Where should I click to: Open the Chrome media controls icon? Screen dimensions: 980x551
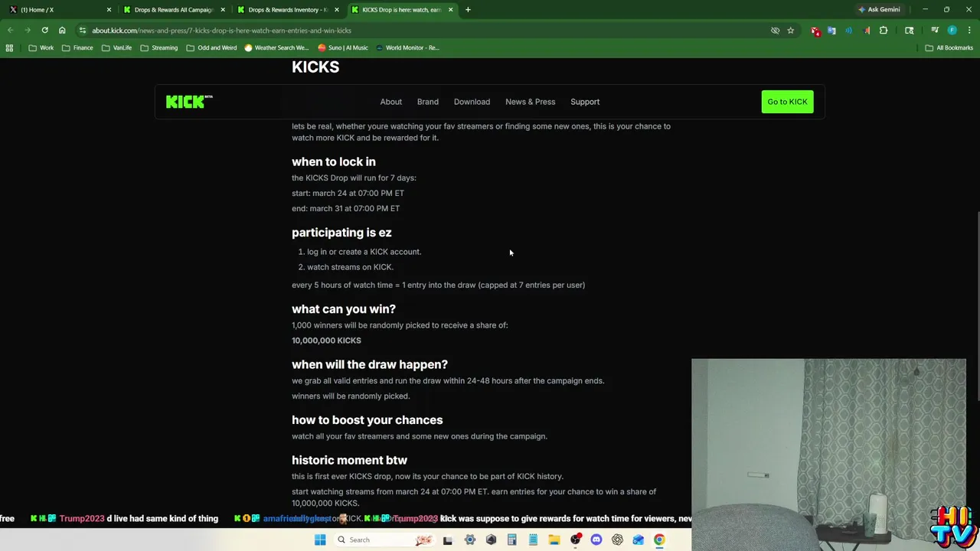pos(935,31)
